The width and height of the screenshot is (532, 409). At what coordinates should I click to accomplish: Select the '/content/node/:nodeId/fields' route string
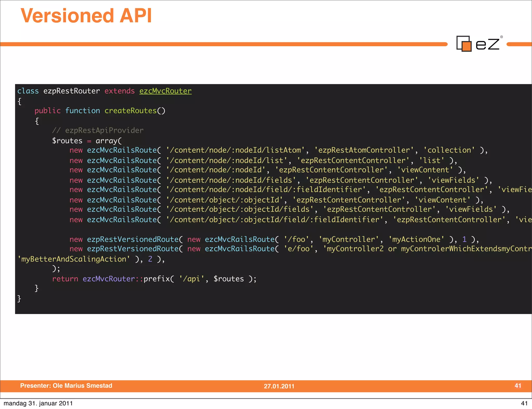click(231, 180)
